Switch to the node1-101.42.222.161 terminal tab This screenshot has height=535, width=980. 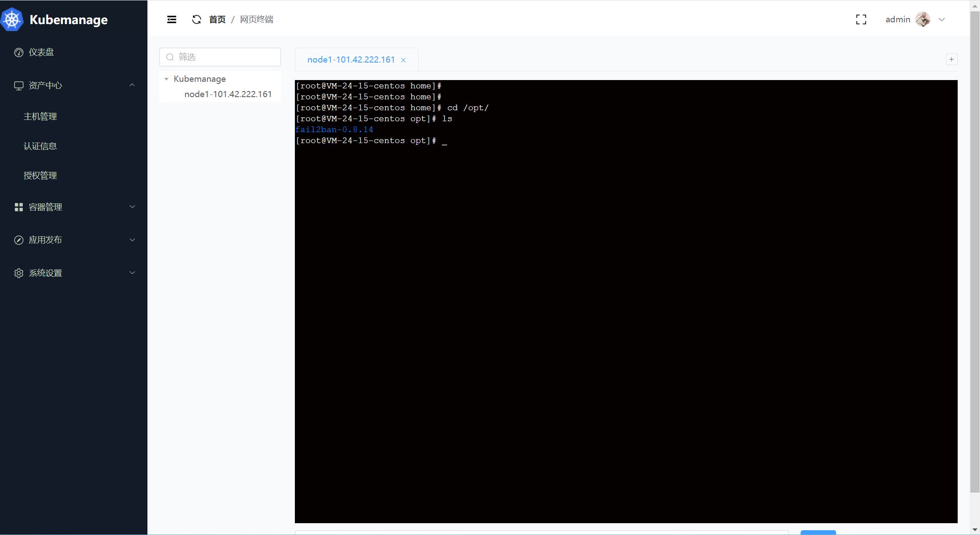click(x=351, y=59)
